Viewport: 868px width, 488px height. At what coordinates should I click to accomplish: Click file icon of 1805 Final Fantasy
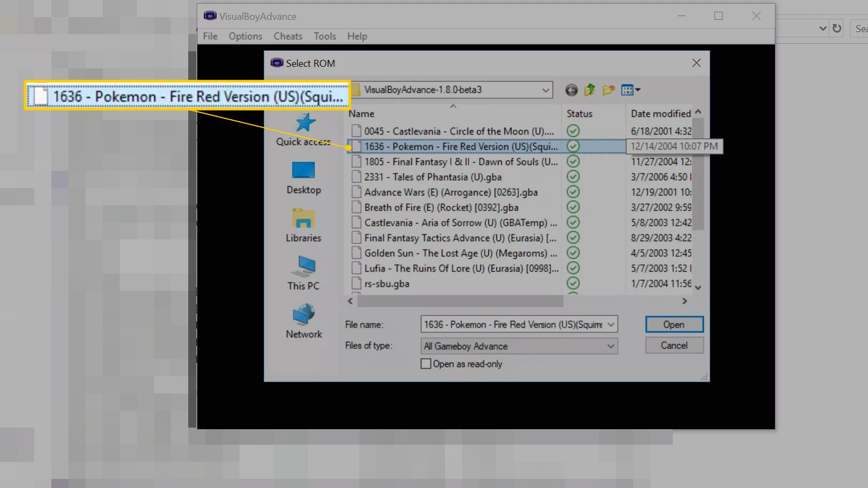356,161
